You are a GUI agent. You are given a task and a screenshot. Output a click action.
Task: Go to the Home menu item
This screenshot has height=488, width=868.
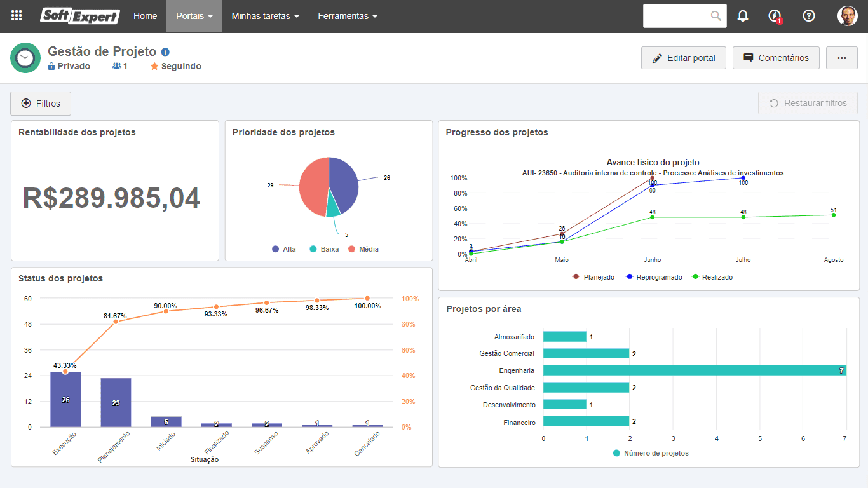(146, 16)
